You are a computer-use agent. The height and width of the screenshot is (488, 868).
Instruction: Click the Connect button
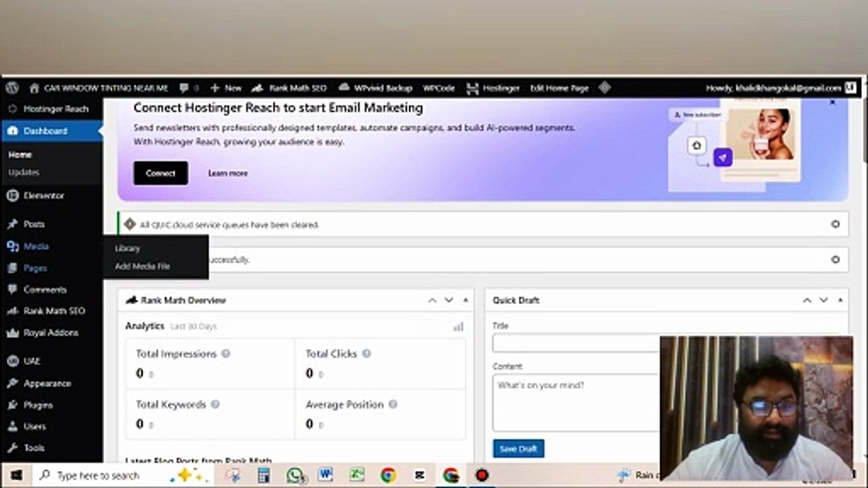[161, 173]
